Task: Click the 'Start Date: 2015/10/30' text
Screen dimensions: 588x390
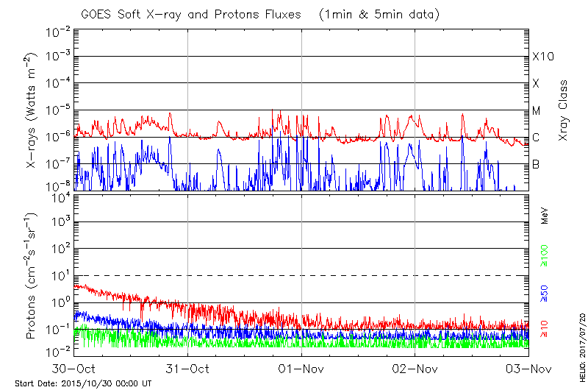Action: tap(62, 383)
